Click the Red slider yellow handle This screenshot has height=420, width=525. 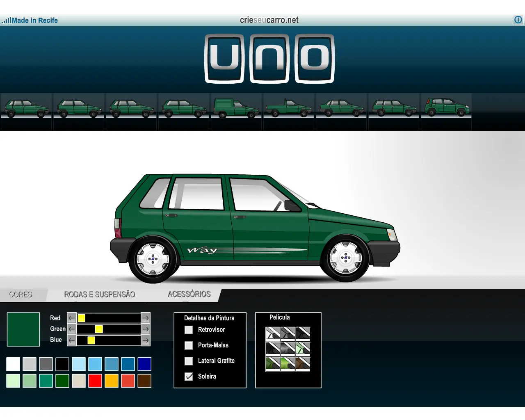pos(82,318)
